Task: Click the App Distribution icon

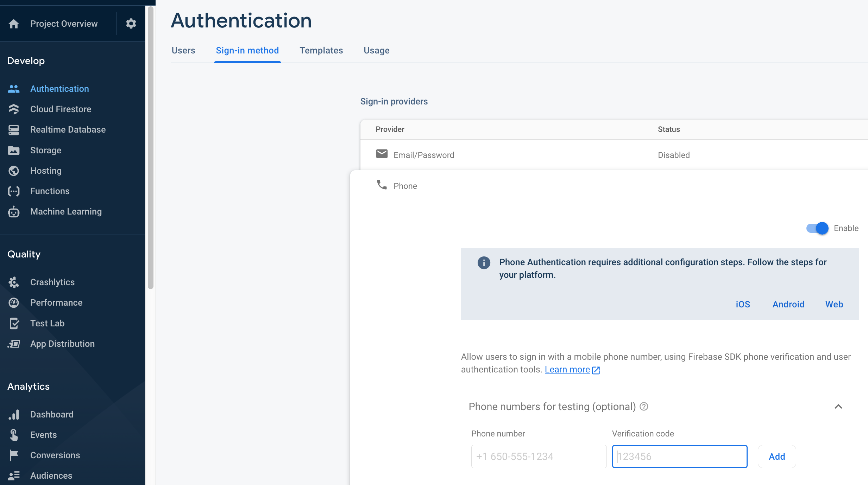Action: [x=14, y=344]
